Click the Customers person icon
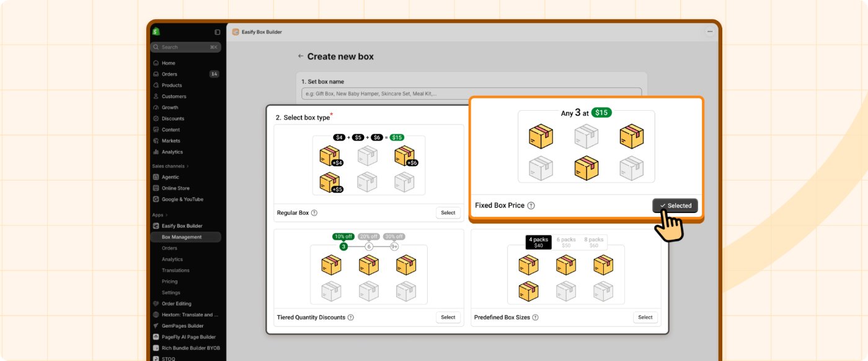Screen dimensions: 868x361 click(x=156, y=97)
